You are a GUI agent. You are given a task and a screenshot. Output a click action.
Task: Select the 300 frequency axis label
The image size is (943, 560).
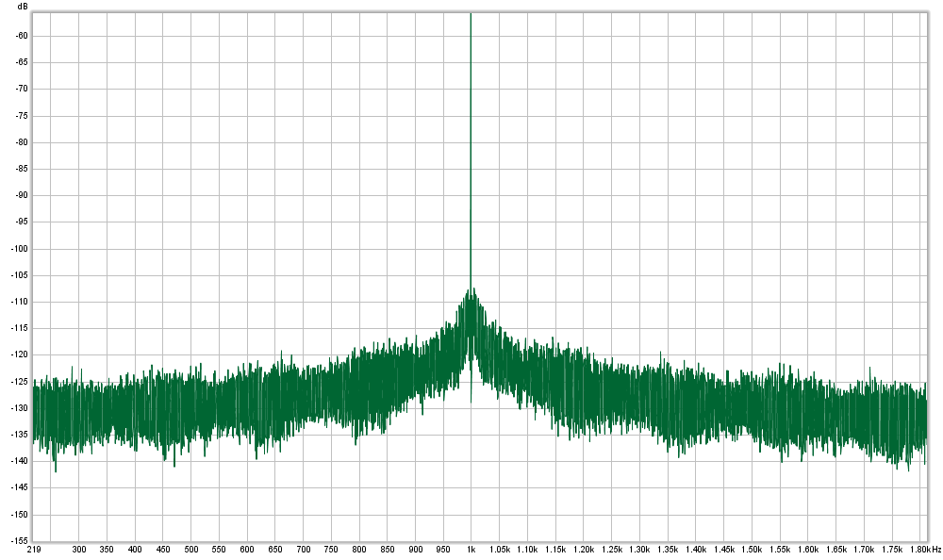(79, 550)
